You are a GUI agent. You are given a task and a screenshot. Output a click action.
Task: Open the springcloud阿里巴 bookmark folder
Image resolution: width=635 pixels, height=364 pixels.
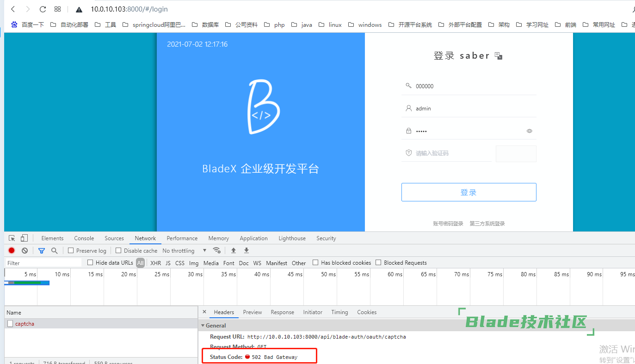pos(154,25)
